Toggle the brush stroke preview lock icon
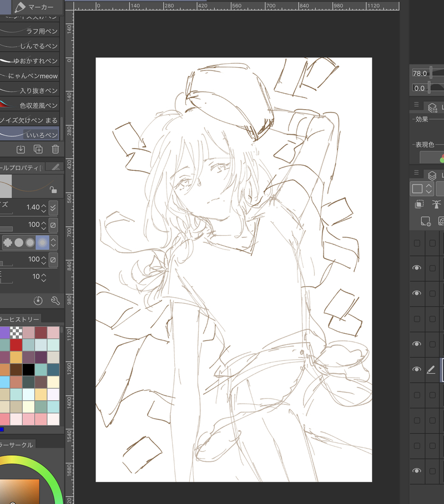Image resolution: width=444 pixels, height=504 pixels. [x=53, y=190]
